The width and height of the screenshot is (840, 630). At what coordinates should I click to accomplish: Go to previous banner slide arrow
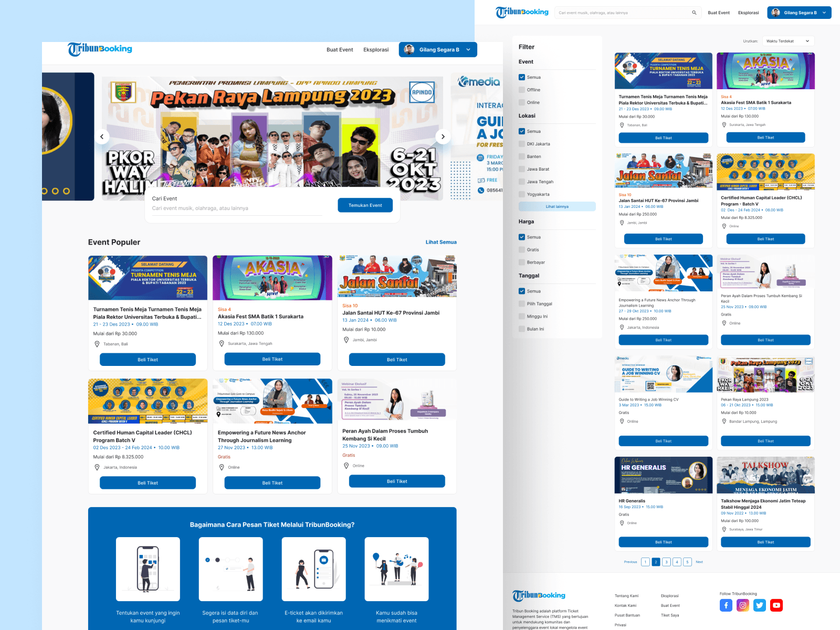point(102,136)
